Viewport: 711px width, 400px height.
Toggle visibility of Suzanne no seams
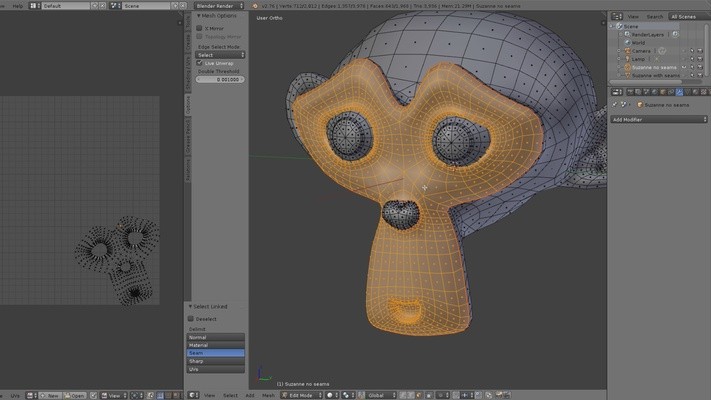coord(684,67)
